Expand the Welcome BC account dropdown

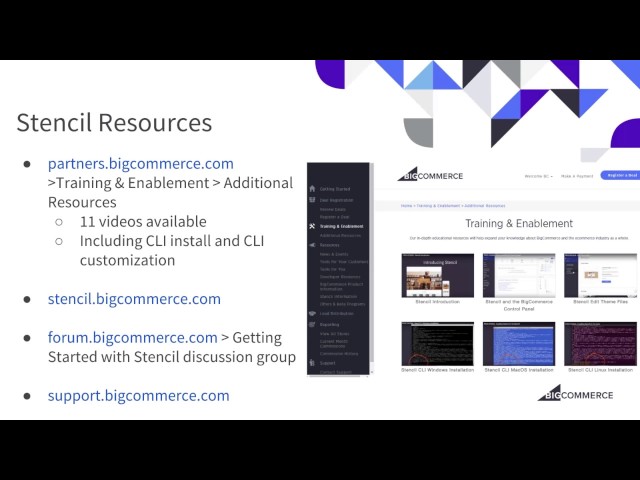[538, 176]
